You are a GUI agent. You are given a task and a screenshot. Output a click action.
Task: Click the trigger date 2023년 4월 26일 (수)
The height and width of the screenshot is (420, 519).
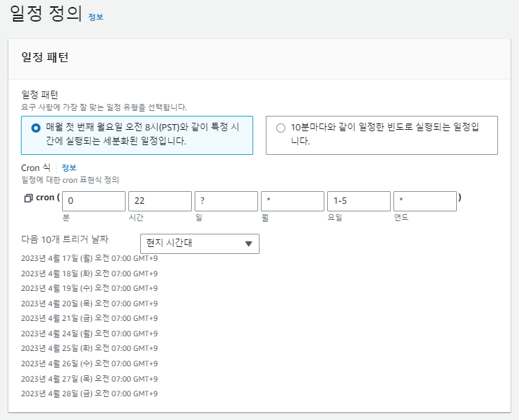(x=89, y=363)
